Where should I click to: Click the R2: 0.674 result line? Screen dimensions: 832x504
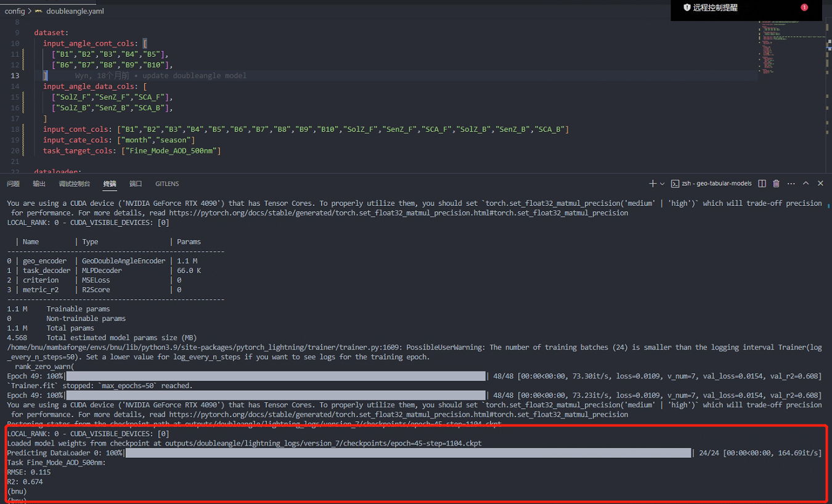click(x=25, y=482)
